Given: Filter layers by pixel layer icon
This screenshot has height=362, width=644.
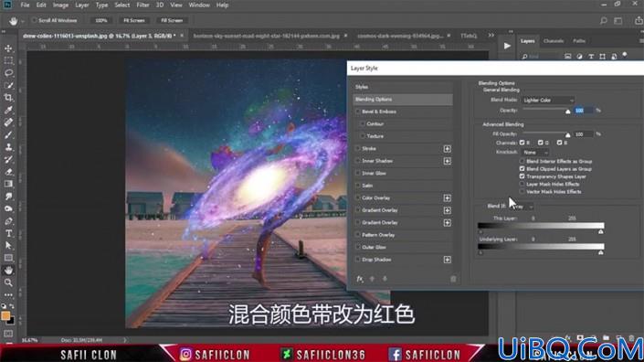Looking at the screenshot, I should pos(567,57).
